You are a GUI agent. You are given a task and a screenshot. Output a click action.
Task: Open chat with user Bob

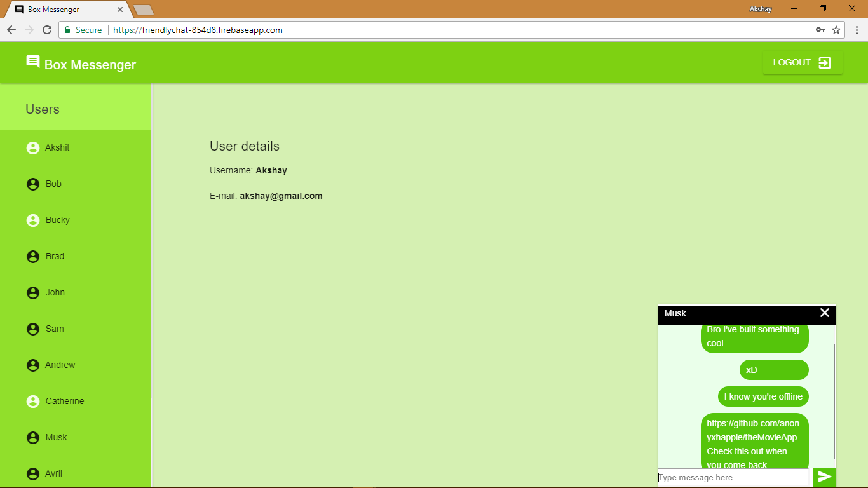click(x=53, y=184)
